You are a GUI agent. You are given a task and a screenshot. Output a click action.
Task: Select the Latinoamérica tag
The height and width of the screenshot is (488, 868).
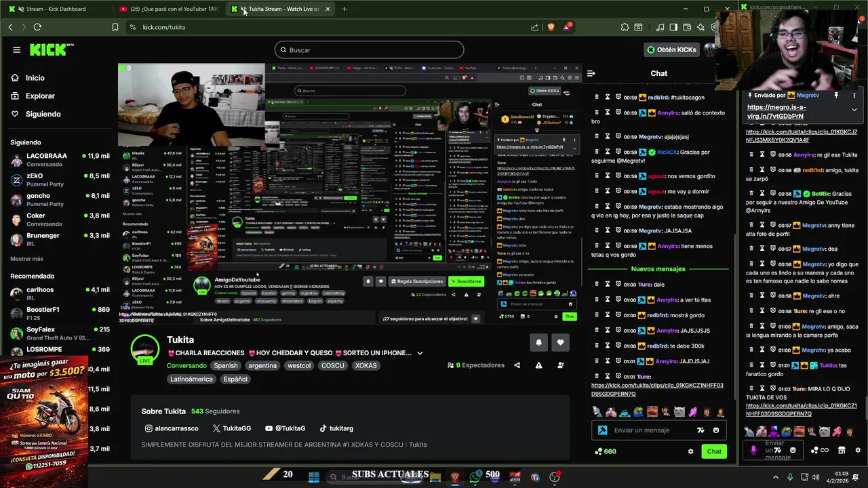[x=191, y=379]
